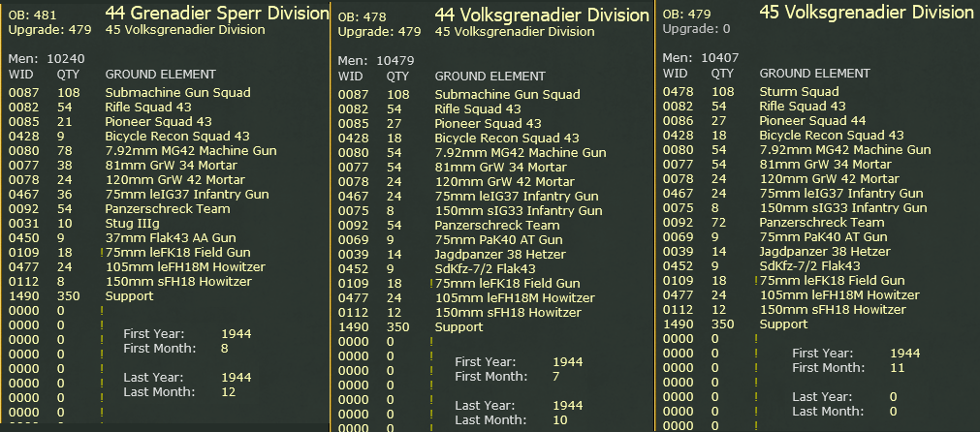Select SdKfz-7/2 Flak43 in 44 Volksgrenadier panel
980x432 pixels.
coord(485,269)
